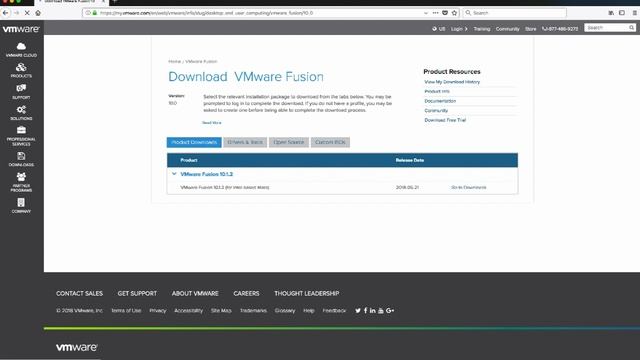
Task: Bookmark this page with star icon
Action: click(x=454, y=13)
